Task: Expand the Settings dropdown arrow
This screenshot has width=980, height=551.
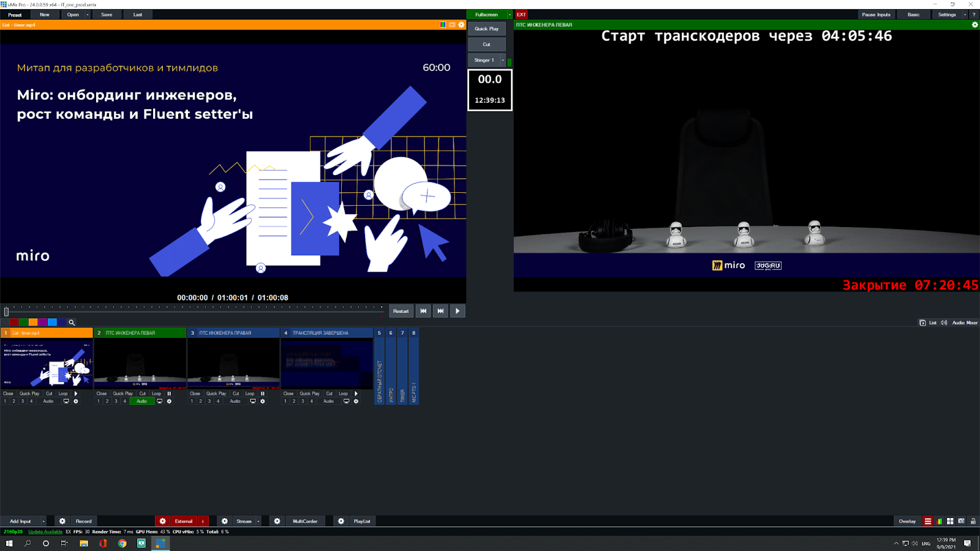Action: click(965, 14)
